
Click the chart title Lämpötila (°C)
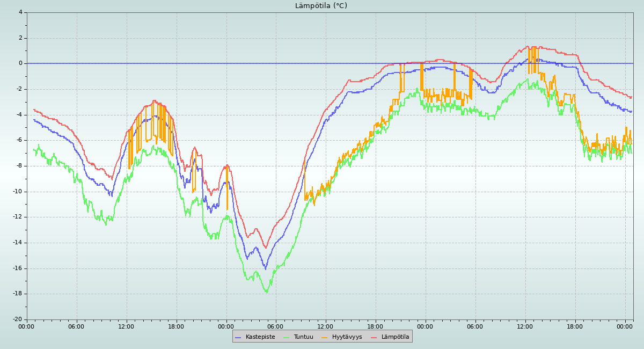pos(321,6)
